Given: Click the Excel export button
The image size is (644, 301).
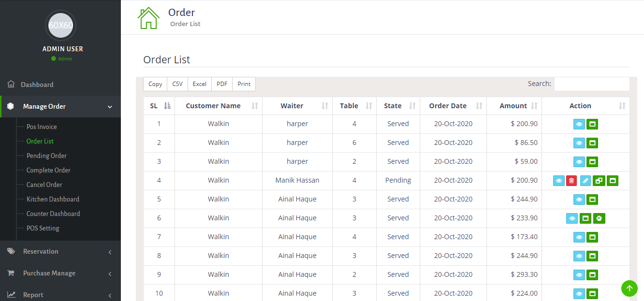Looking at the screenshot, I should point(199,84).
